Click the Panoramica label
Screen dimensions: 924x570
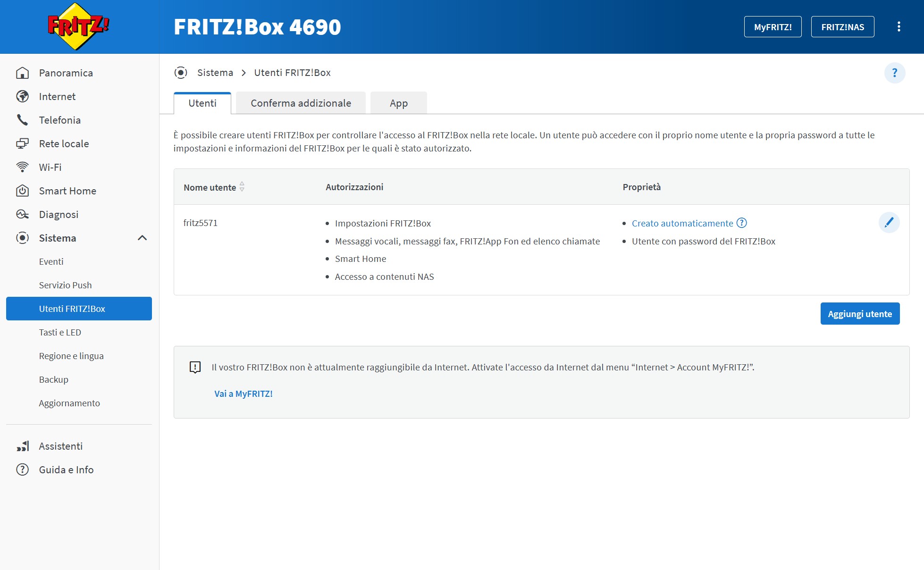tap(66, 73)
